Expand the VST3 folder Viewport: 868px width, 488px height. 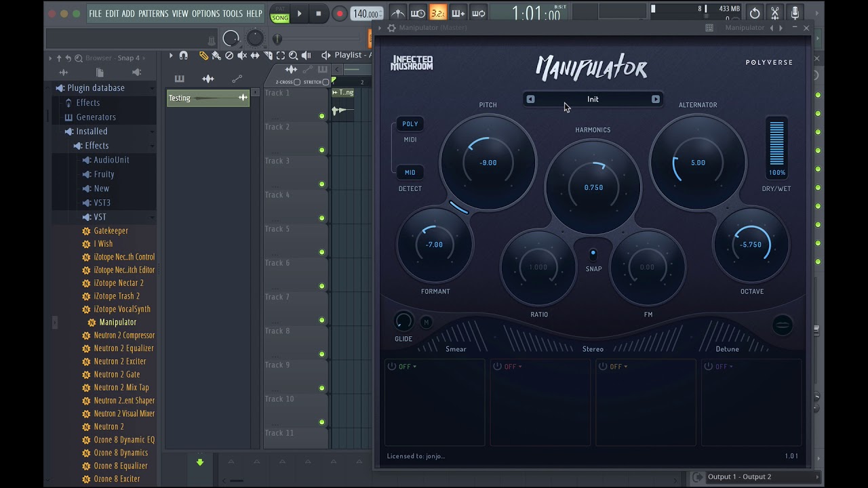[x=102, y=203]
